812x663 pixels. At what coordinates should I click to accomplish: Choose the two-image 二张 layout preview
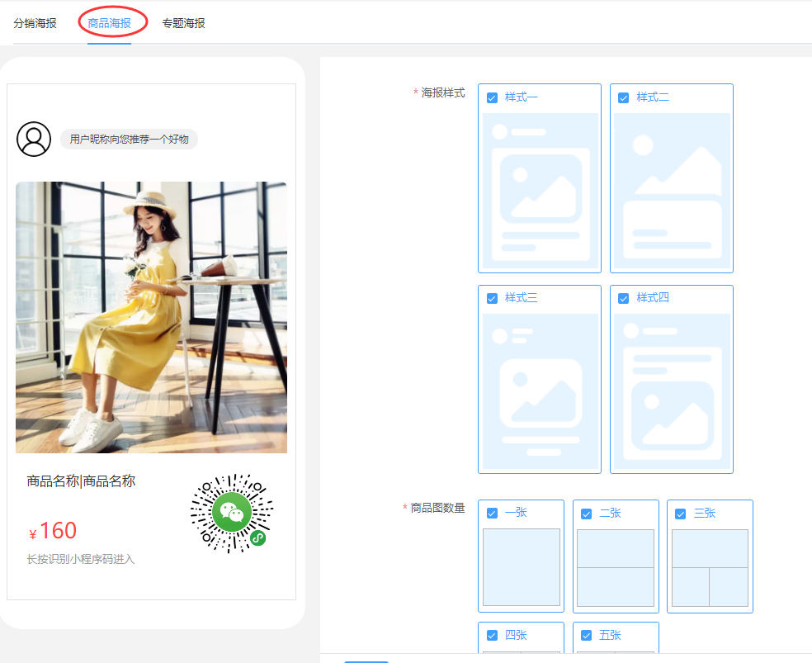point(616,568)
